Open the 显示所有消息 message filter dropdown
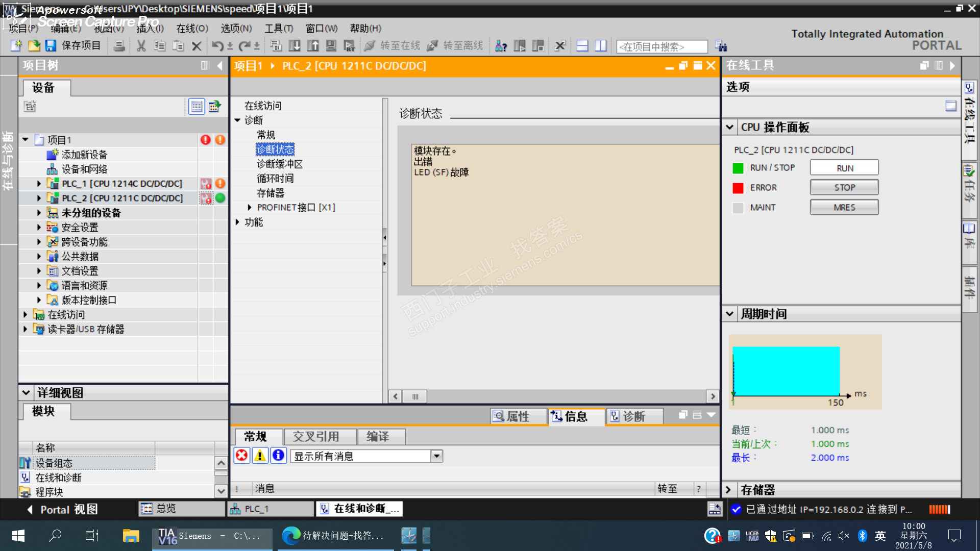 pyautogui.click(x=436, y=456)
